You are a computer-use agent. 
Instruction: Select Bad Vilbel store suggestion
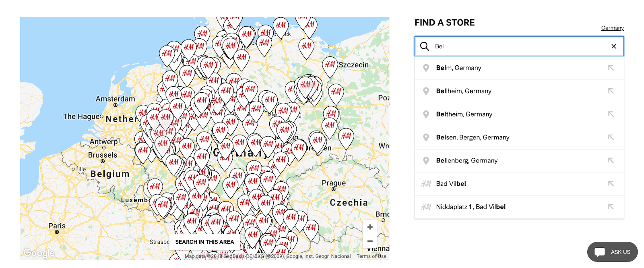519,184
